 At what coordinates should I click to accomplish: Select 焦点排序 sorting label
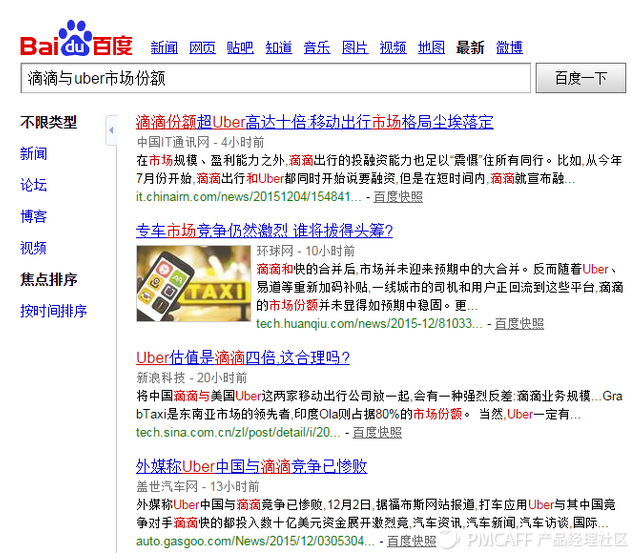(x=48, y=280)
